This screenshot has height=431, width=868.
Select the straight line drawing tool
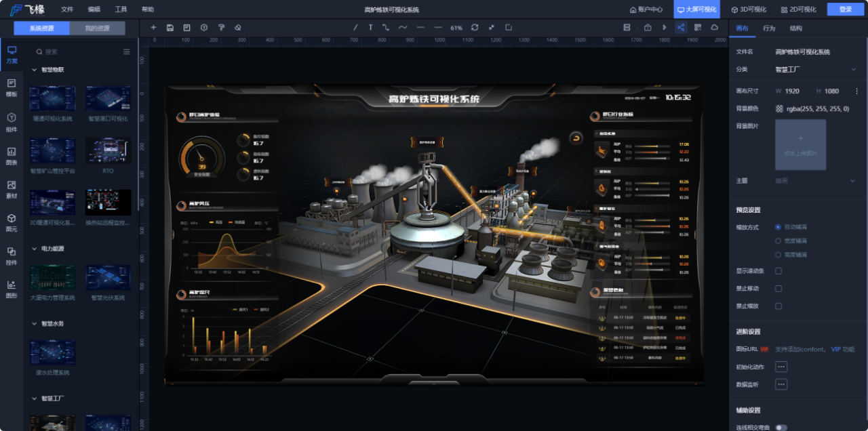[355, 28]
